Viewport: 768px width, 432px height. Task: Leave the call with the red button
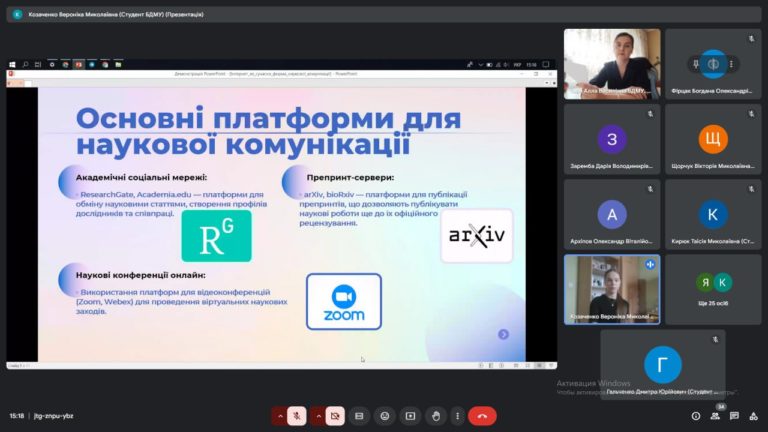coord(483,415)
